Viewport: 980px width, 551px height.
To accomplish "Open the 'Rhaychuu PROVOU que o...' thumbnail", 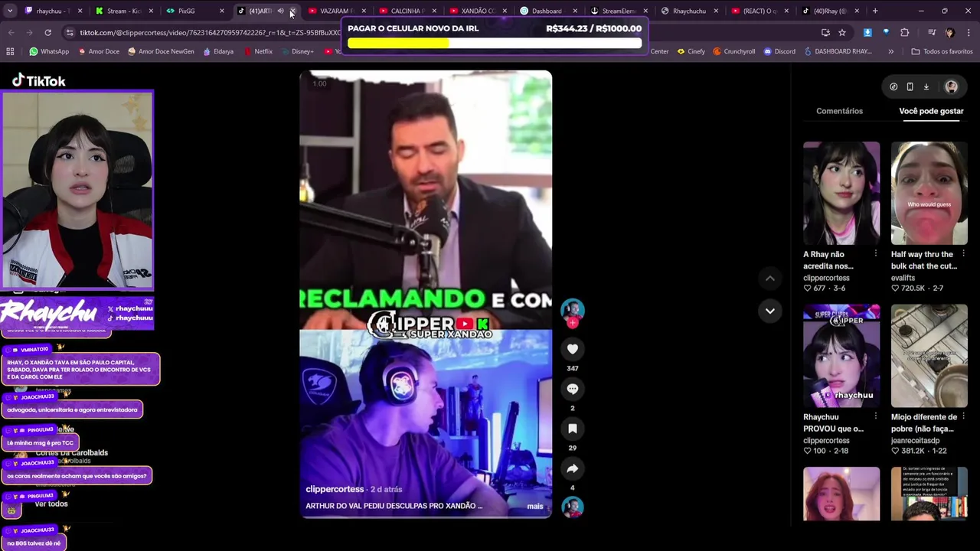I will pyautogui.click(x=841, y=356).
